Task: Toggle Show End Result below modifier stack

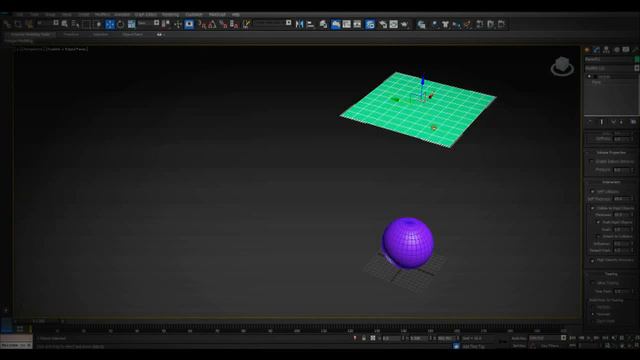Action: [601, 122]
